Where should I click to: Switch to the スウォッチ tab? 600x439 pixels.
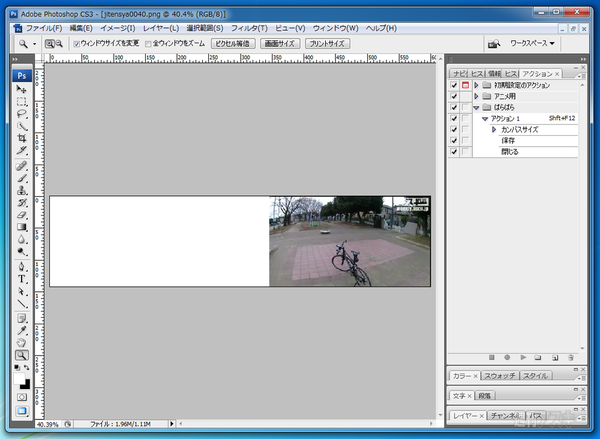500,376
